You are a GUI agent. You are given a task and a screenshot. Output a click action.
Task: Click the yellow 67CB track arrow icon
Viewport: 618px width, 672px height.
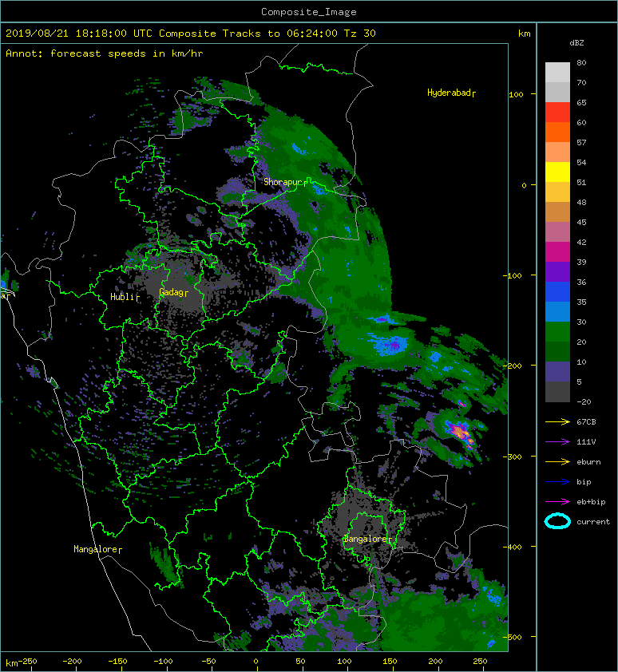pos(557,421)
